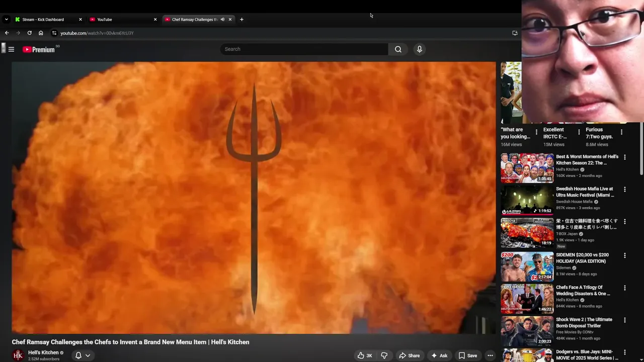This screenshot has height=362, width=644.
Task: Open options menu for SIDEMEN video
Action: tap(625, 255)
